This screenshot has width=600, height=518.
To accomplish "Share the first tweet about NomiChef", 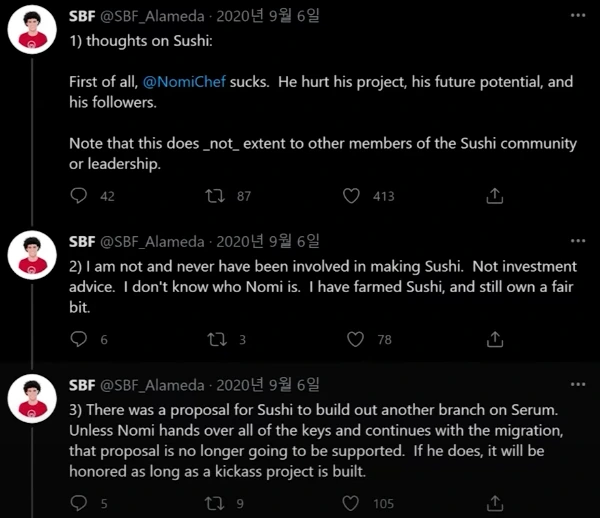I will (x=494, y=197).
